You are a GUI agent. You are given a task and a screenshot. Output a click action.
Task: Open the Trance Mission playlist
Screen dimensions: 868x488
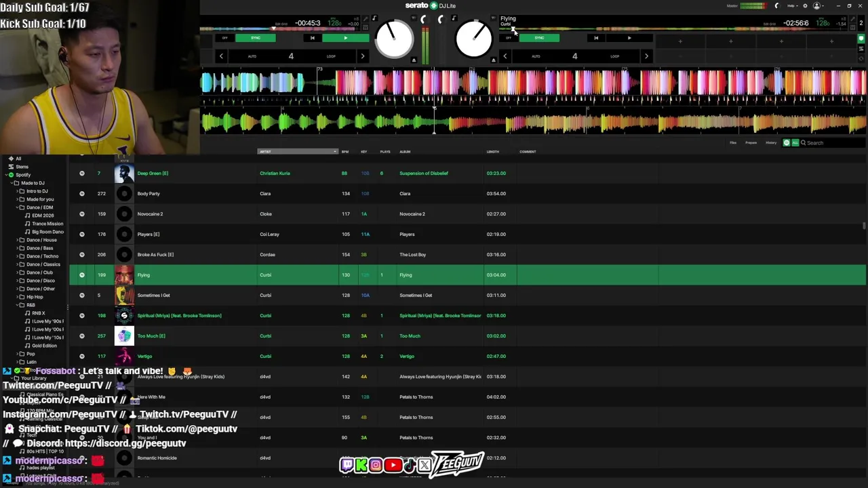click(x=47, y=224)
